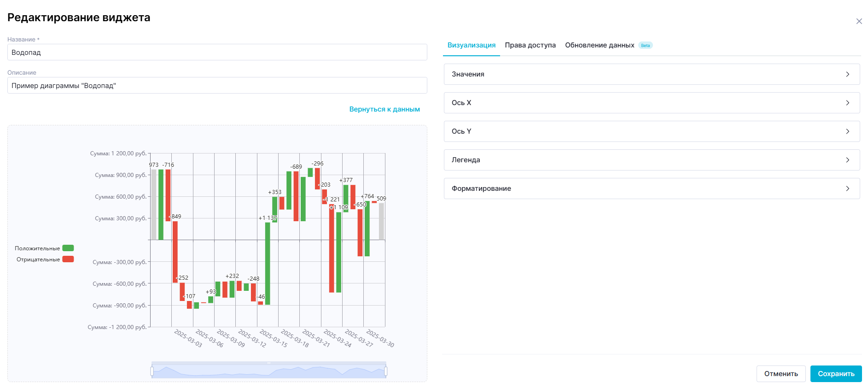The width and height of the screenshot is (868, 389).
Task: Close the widget editing dialog
Action: (859, 21)
